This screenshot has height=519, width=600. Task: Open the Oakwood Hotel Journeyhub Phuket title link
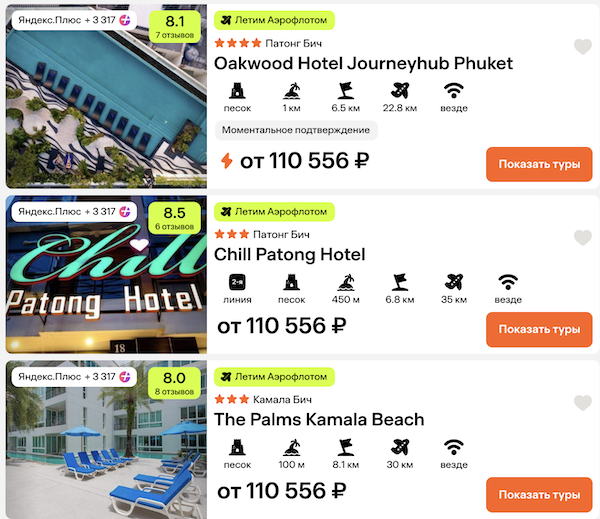pyautogui.click(x=363, y=64)
